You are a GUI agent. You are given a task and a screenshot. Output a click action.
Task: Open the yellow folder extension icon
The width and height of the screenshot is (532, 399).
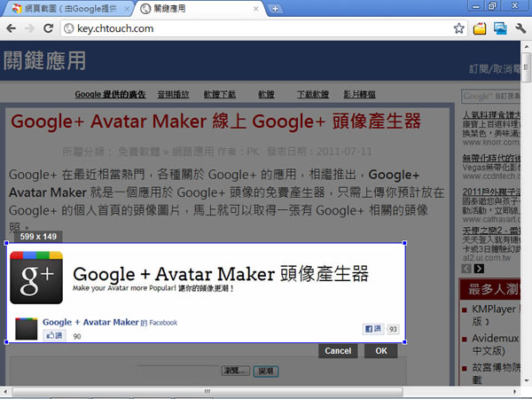coord(480,28)
